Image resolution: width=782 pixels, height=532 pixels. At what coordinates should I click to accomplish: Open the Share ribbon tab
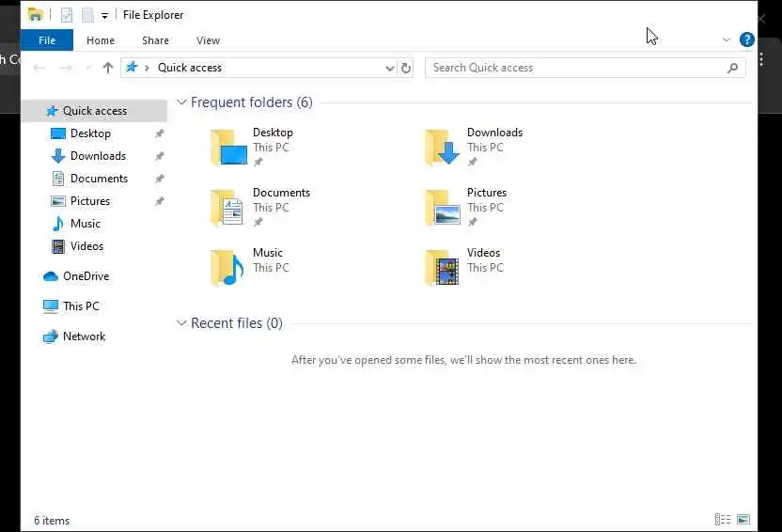[x=155, y=40]
